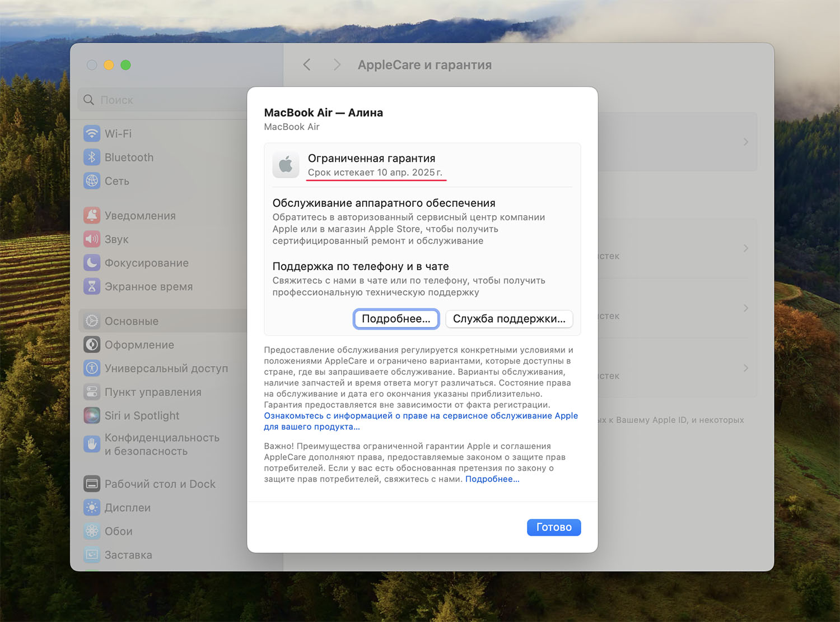Image resolution: width=840 pixels, height=622 pixels.
Task: Select the Фокусирование moon icon
Action: tap(92, 262)
